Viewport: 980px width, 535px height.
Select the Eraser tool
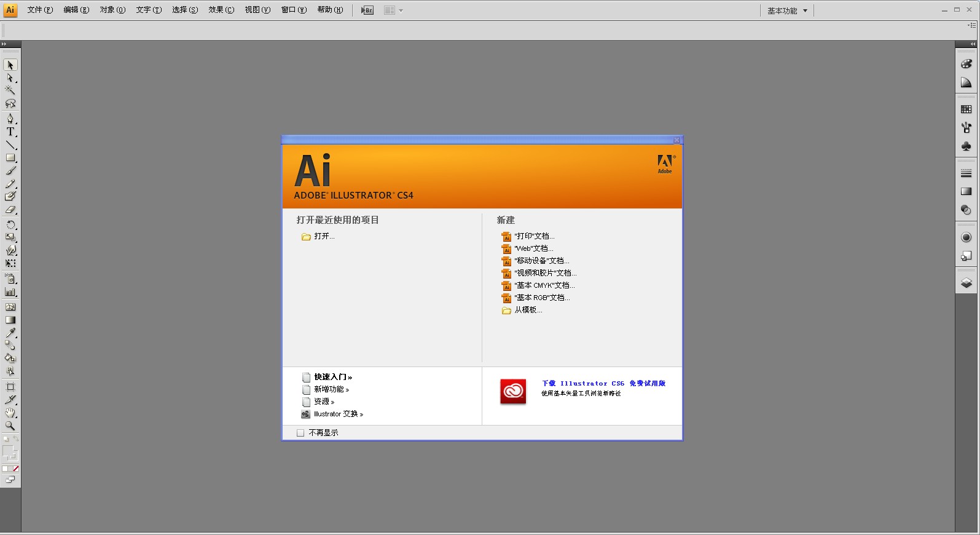pos(10,210)
